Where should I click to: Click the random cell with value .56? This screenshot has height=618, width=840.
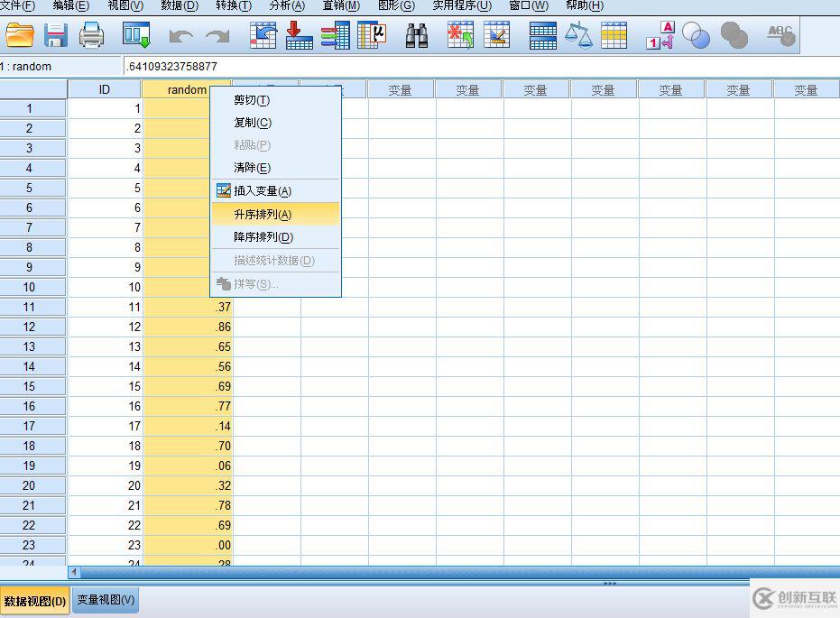tap(188, 366)
